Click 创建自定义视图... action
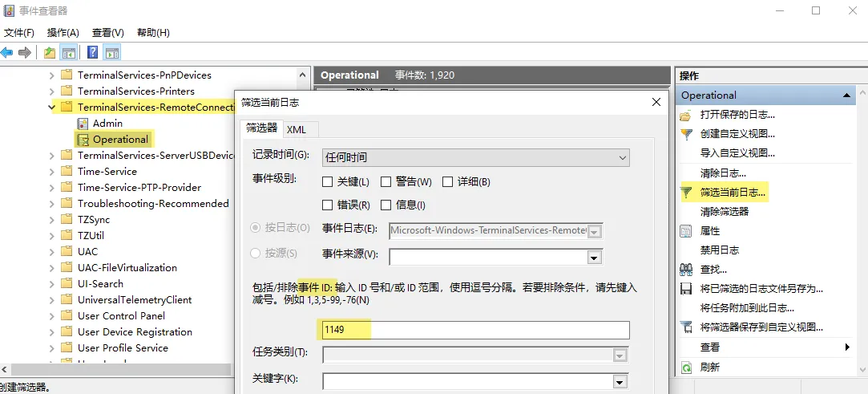868x394 pixels. (737, 134)
